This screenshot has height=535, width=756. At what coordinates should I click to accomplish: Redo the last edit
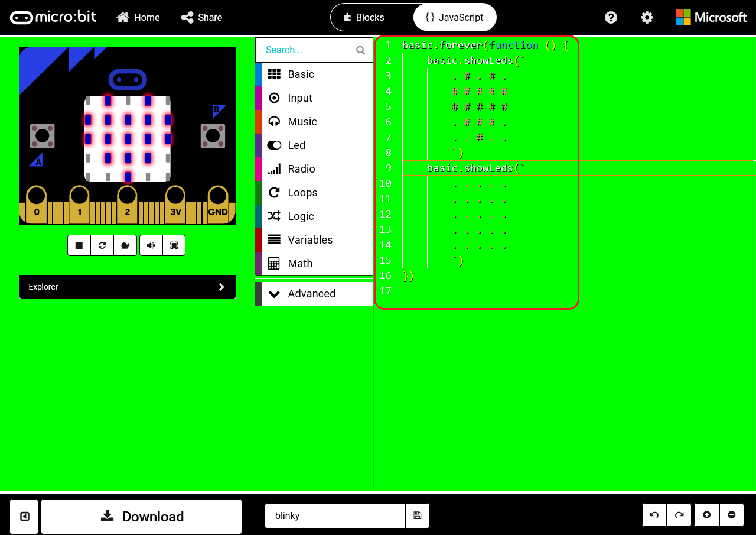tap(679, 515)
